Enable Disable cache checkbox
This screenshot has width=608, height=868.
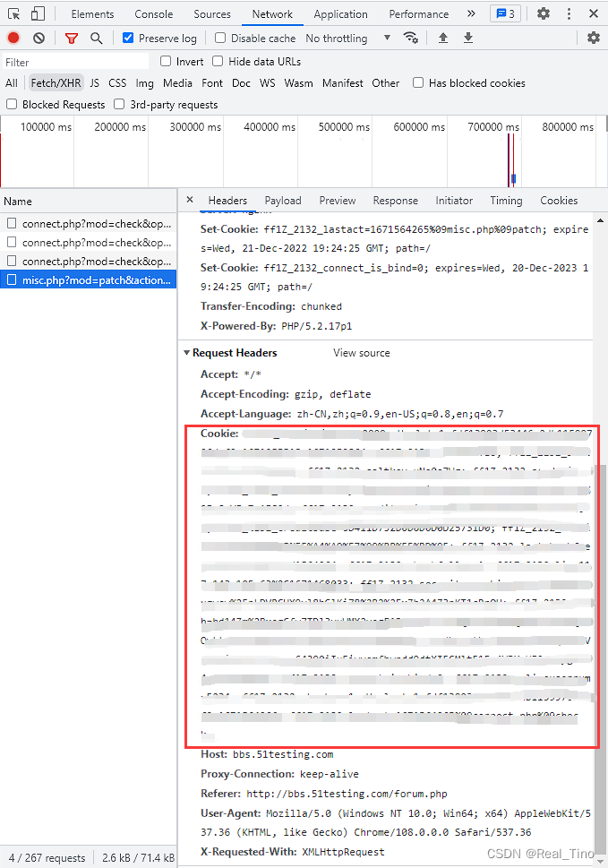220,38
